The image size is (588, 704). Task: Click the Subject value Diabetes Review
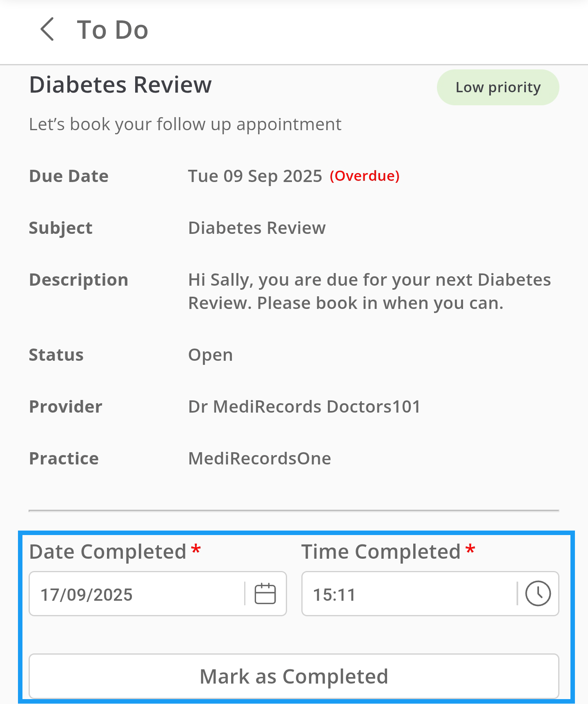click(257, 228)
